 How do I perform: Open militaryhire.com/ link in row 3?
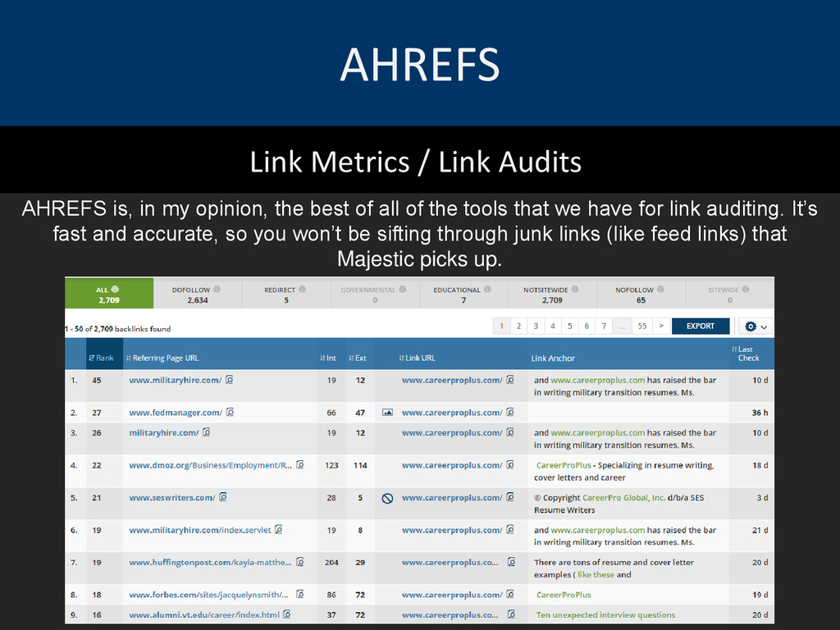coord(164,433)
